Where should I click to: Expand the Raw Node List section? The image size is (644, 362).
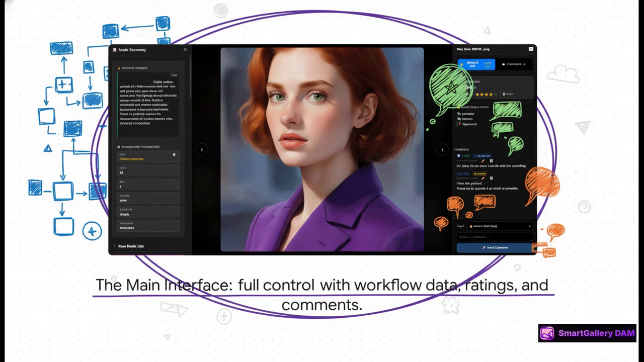[131, 246]
